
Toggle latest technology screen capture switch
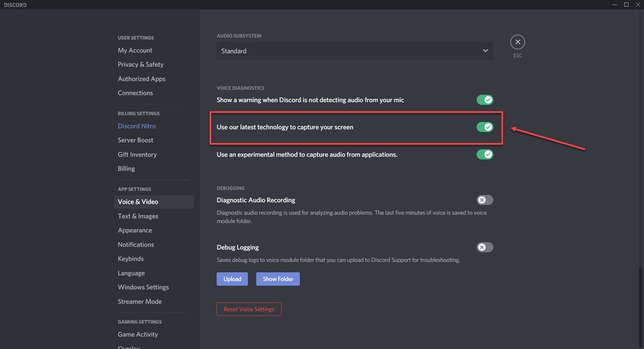tap(485, 127)
